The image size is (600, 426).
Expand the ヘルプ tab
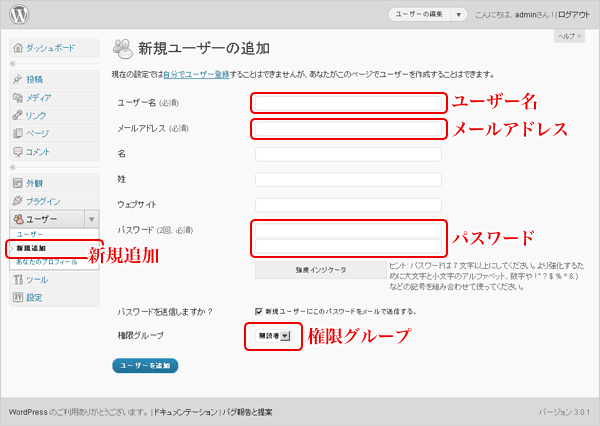coord(569,36)
